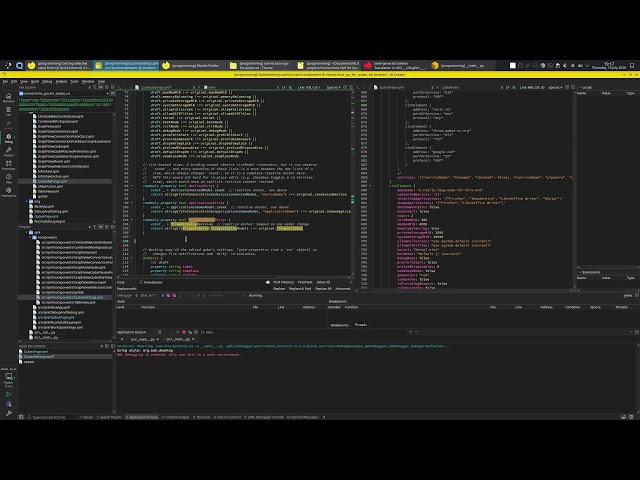The height and width of the screenshot is (480, 640).
Task: Select QubesSettings.qml in File System tree
Action: coord(52,181)
